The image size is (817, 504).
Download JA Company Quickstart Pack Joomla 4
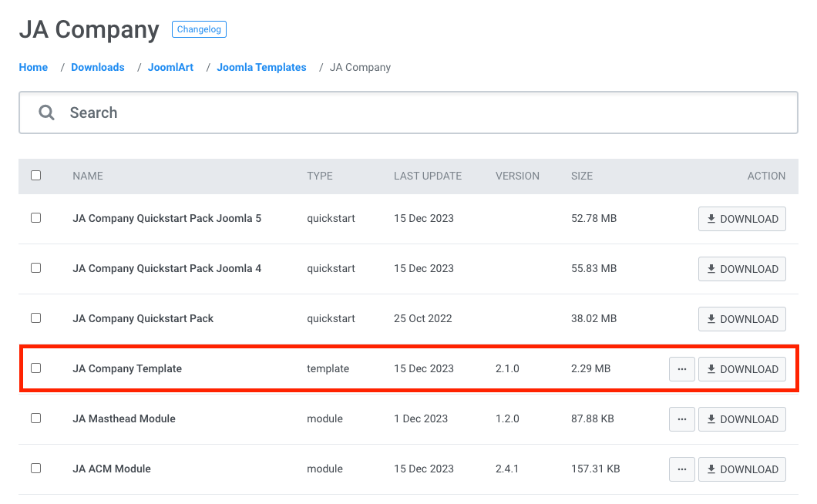pyautogui.click(x=741, y=269)
